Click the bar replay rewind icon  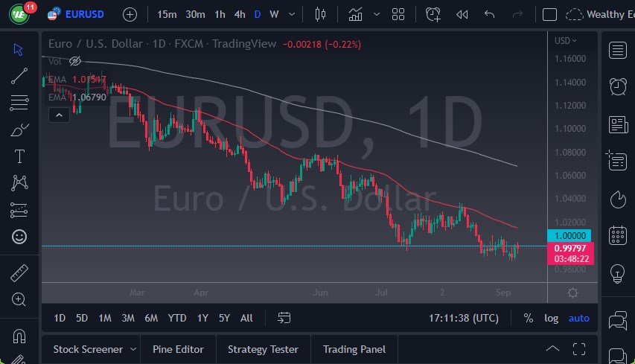[462, 14]
